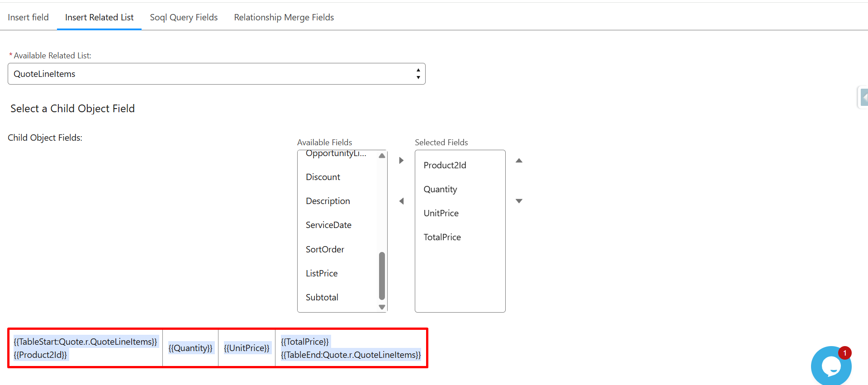Viewport: 868px width, 385px height.
Task: Open the Available Related List dropdown
Action: click(216, 74)
